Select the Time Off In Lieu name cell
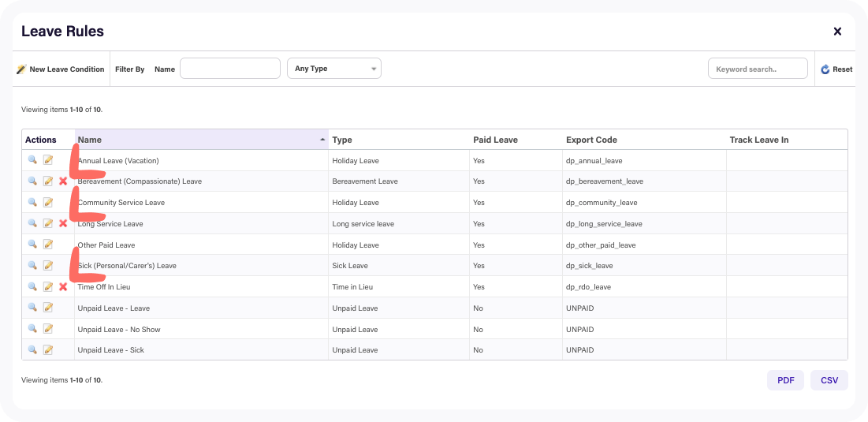This screenshot has width=868, height=422. (x=202, y=287)
